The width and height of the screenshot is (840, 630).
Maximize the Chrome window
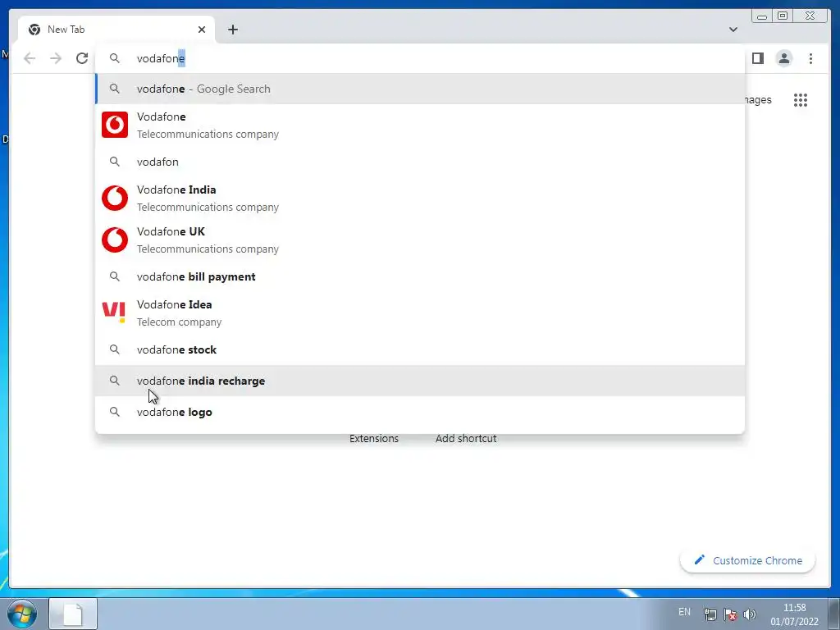(782, 16)
